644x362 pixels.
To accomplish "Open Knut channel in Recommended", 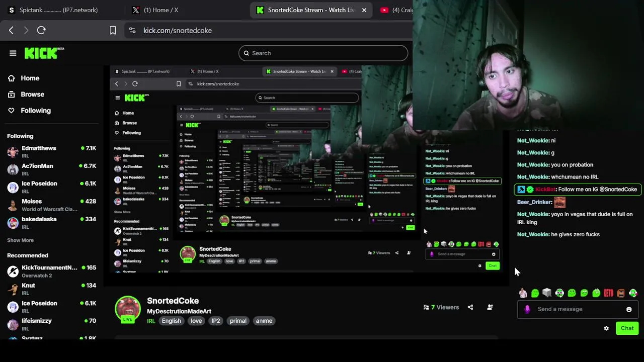I will point(28,285).
